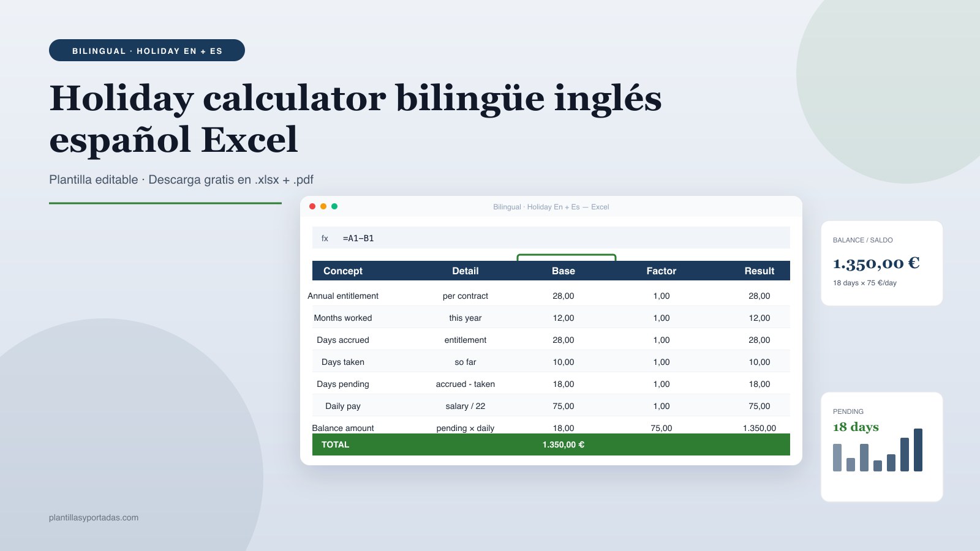Click the TOTAL label in green row
This screenshot has width=980, height=551.
pyautogui.click(x=335, y=444)
